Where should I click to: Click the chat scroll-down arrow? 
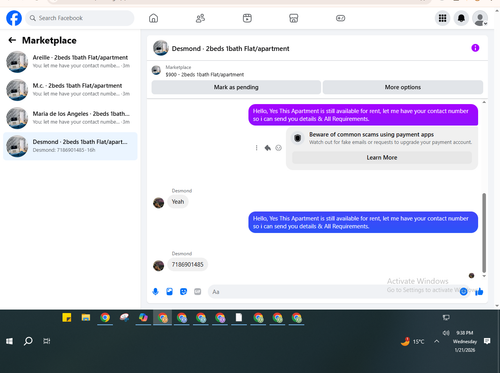tap(484, 276)
